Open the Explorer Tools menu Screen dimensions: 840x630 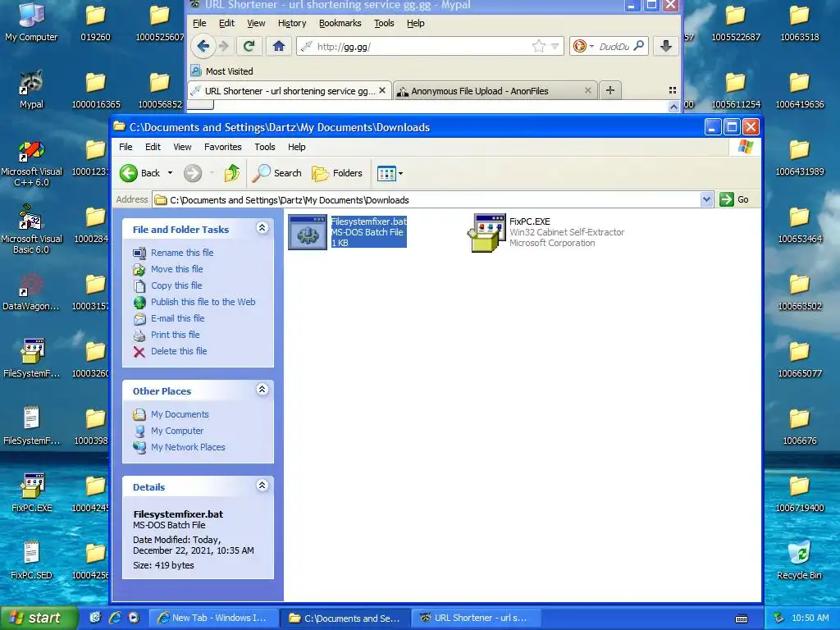click(x=265, y=147)
